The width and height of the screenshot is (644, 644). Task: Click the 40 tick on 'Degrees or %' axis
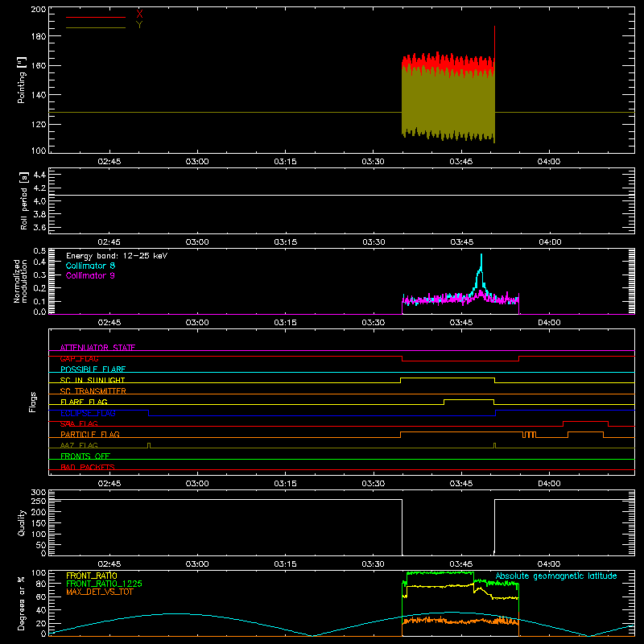[41, 610]
